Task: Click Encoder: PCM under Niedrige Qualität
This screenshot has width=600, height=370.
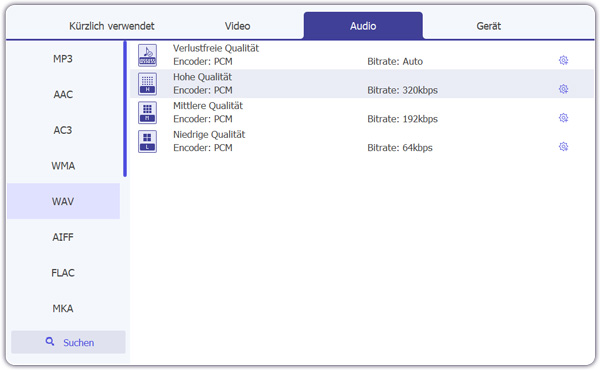Action: tap(203, 148)
